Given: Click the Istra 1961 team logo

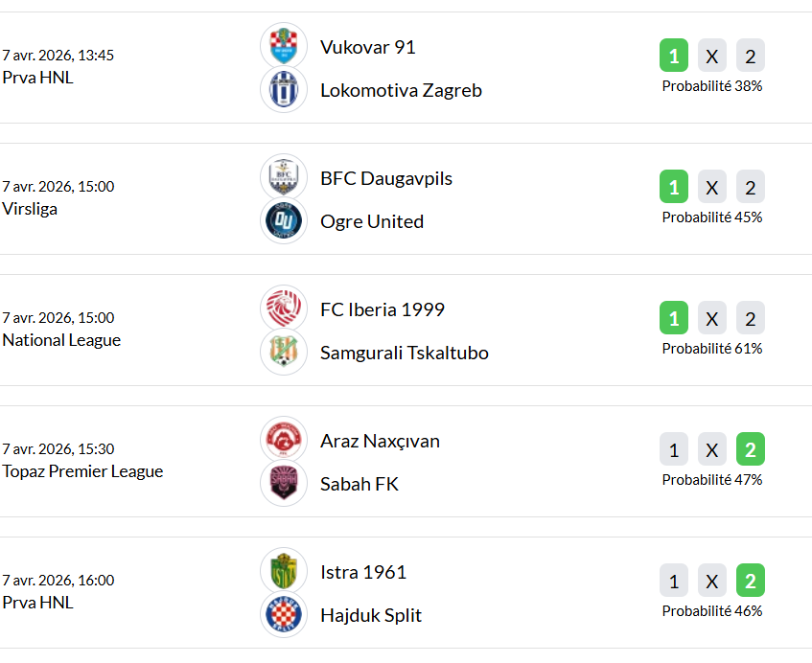Looking at the screenshot, I should coord(284,572).
